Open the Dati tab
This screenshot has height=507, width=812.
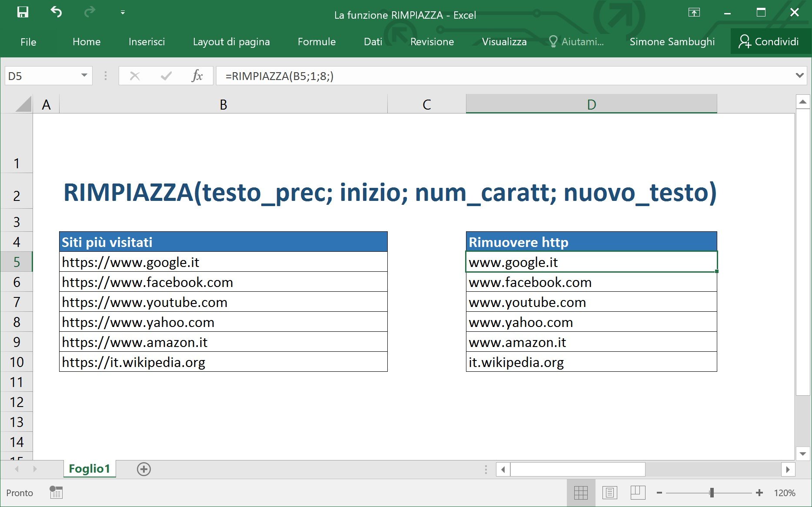(373, 42)
